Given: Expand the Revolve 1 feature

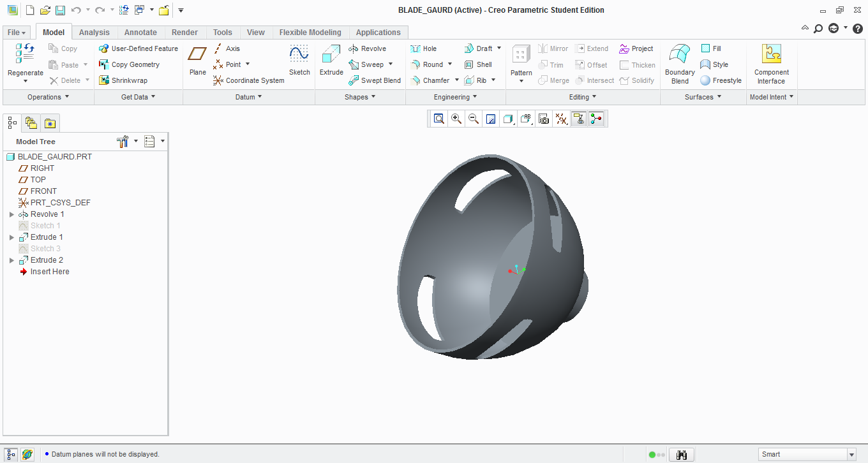Looking at the screenshot, I should (11, 214).
